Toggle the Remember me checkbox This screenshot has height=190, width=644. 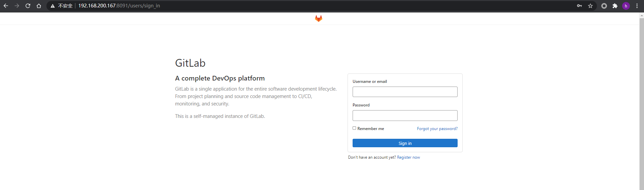pyautogui.click(x=354, y=128)
